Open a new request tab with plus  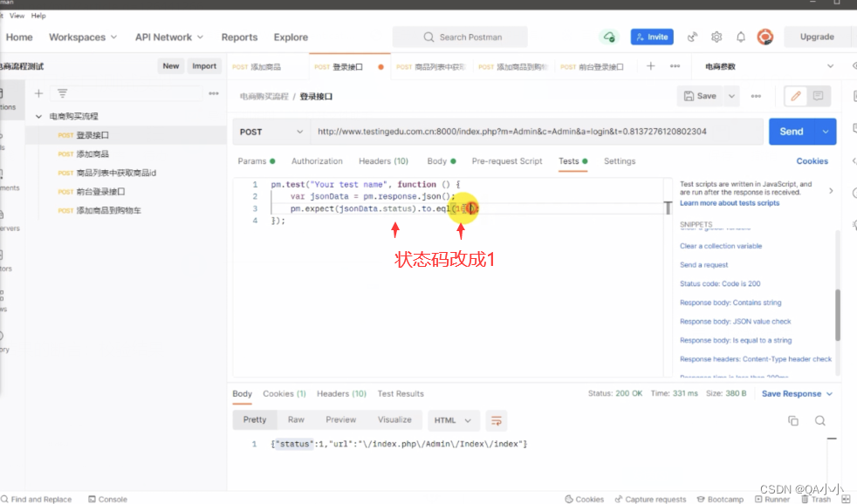tap(650, 66)
